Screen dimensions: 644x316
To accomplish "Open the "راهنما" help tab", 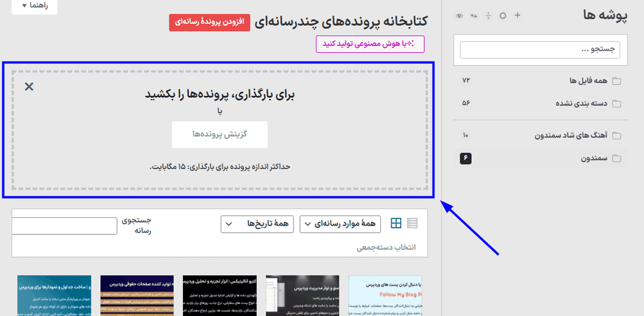I will point(34,6).
